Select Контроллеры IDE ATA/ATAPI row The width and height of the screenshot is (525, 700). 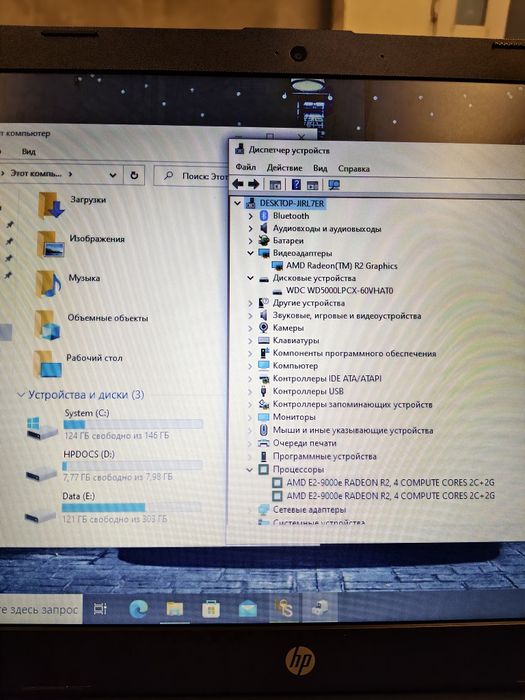[x=320, y=379]
